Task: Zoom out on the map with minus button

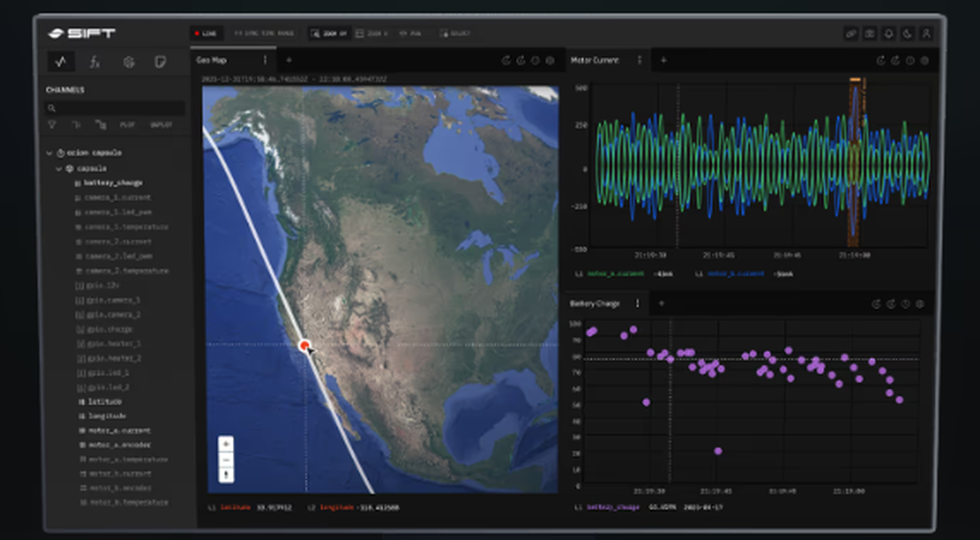Action: pos(225,460)
